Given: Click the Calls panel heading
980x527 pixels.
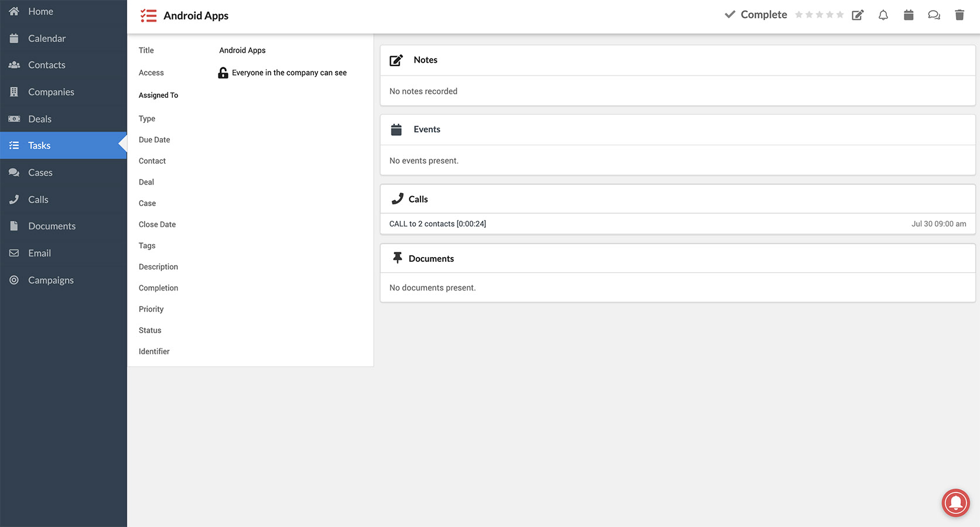Looking at the screenshot, I should (418, 199).
